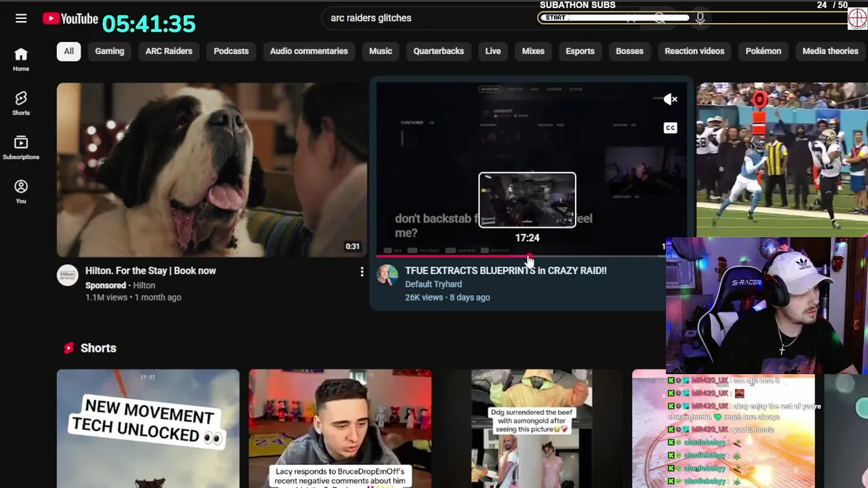
Task: Click the SUBATHON SUBS label
Action: [x=578, y=5]
